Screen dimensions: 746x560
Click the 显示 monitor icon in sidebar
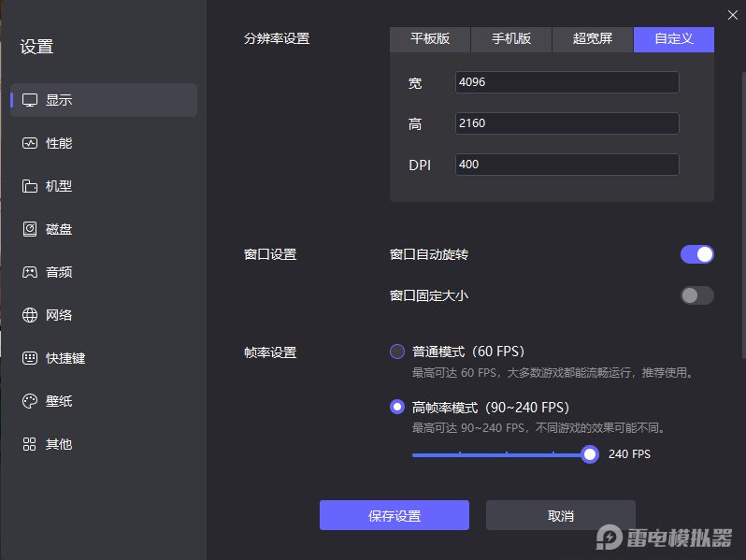(30, 100)
